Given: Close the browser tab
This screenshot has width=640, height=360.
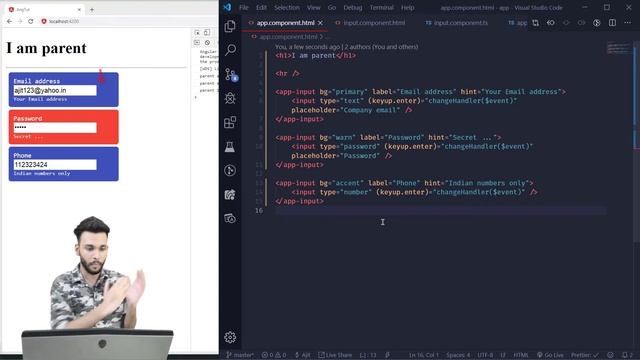Looking at the screenshot, I should click(79, 9).
